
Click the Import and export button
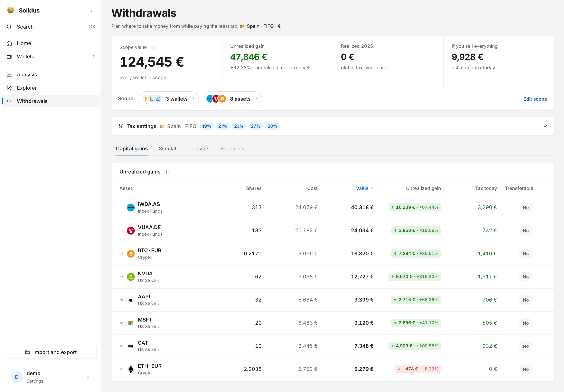pyautogui.click(x=51, y=352)
